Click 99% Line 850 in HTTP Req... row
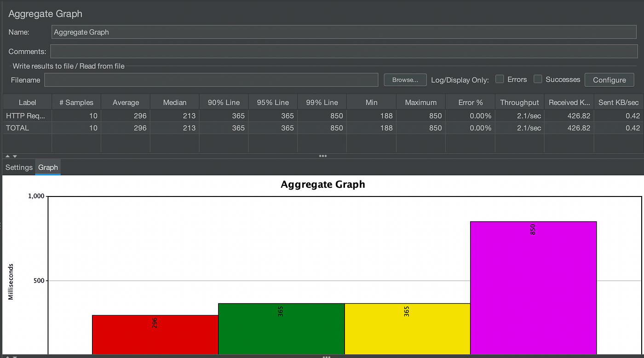The height and width of the screenshot is (358, 644). pyautogui.click(x=322, y=116)
